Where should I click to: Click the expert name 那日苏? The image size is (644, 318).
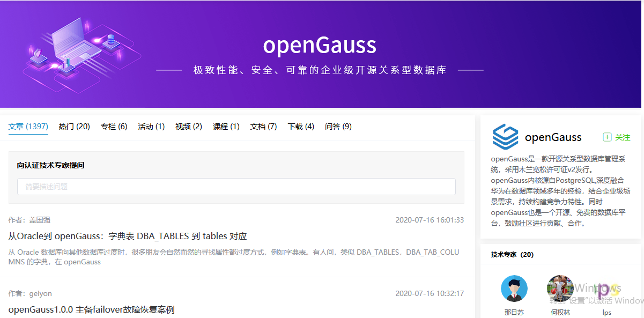click(514, 312)
